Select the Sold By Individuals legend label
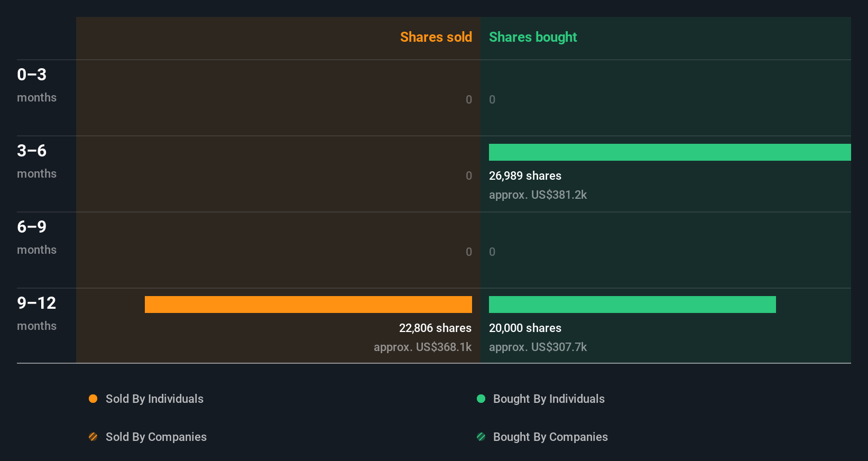 (154, 399)
